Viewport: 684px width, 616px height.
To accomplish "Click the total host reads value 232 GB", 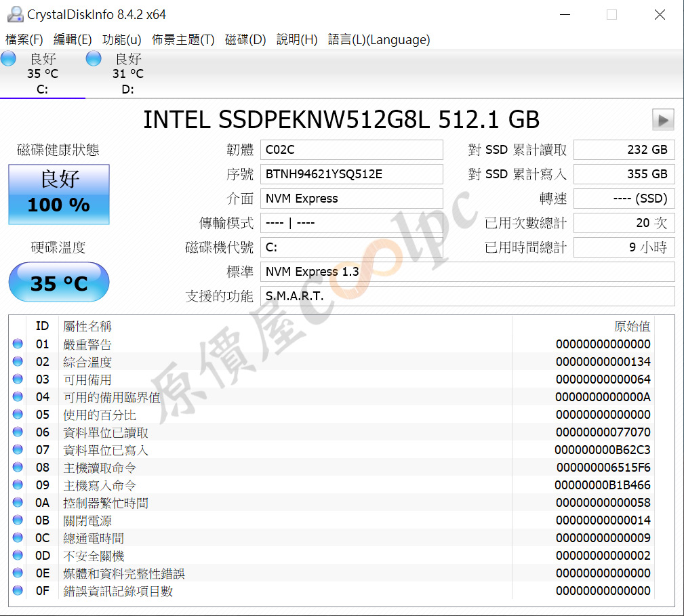I will (624, 150).
